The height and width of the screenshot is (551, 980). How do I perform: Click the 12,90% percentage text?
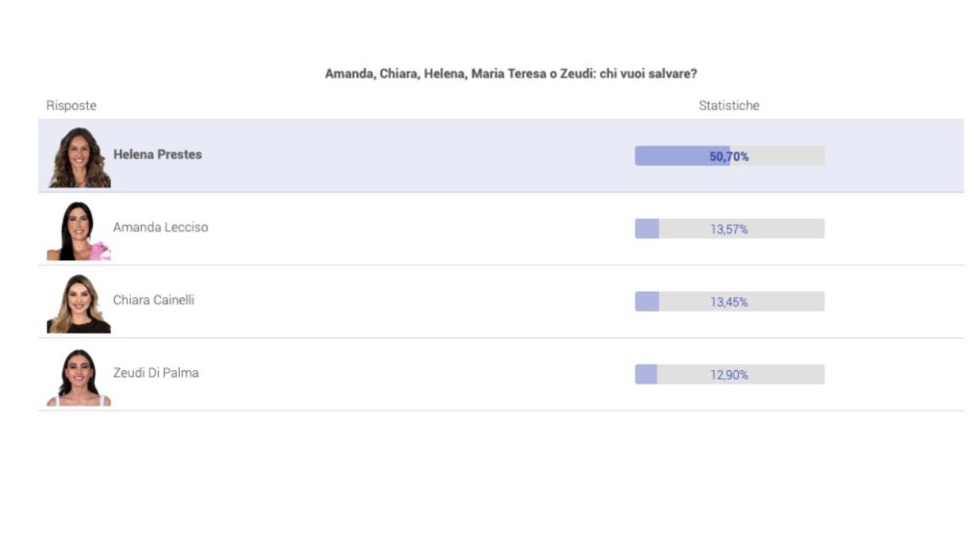coord(728,375)
